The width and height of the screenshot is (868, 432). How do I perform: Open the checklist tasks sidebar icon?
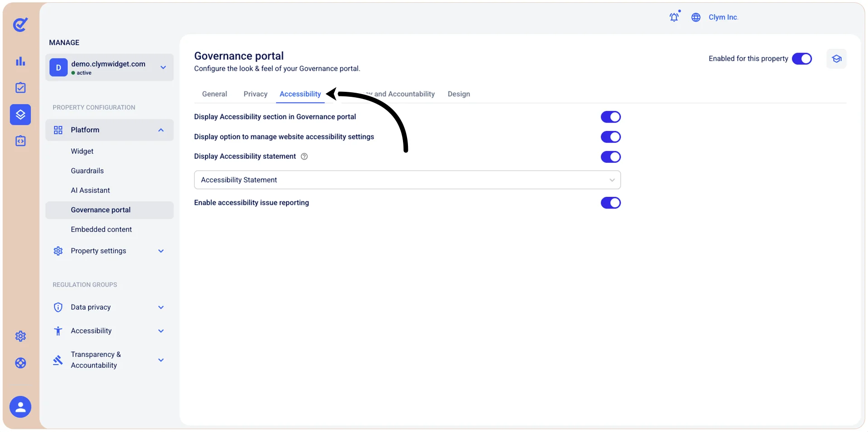[20, 88]
